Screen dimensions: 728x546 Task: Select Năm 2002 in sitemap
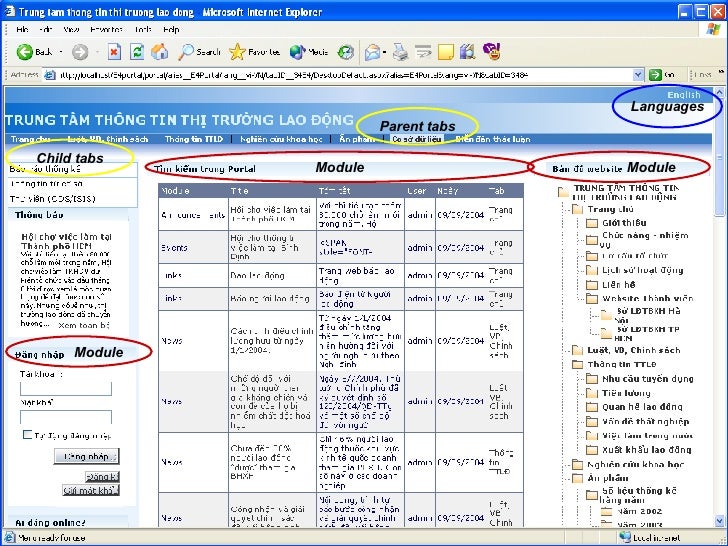pyautogui.click(x=640, y=512)
